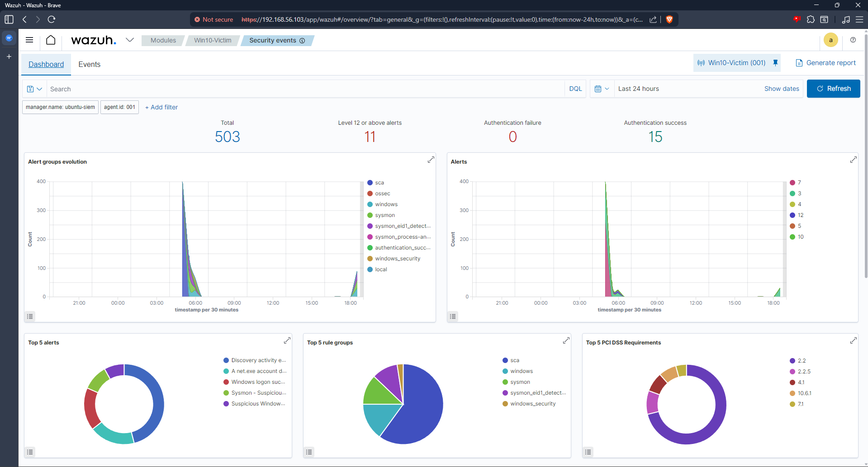
Task: Share the page via address bar icon
Action: coord(653,19)
